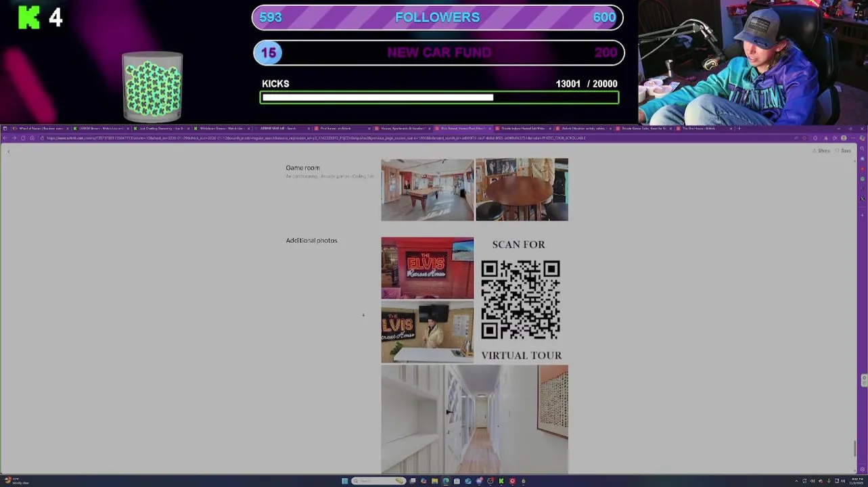This screenshot has height=487, width=868.
Task: Open the green app icon in Edge sidebar
Action: (862, 179)
